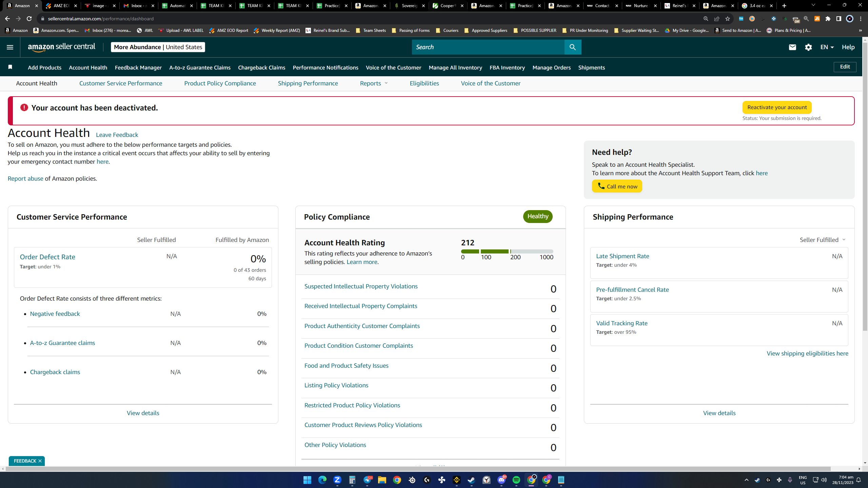Open File Explorer from the taskbar

coord(382,480)
